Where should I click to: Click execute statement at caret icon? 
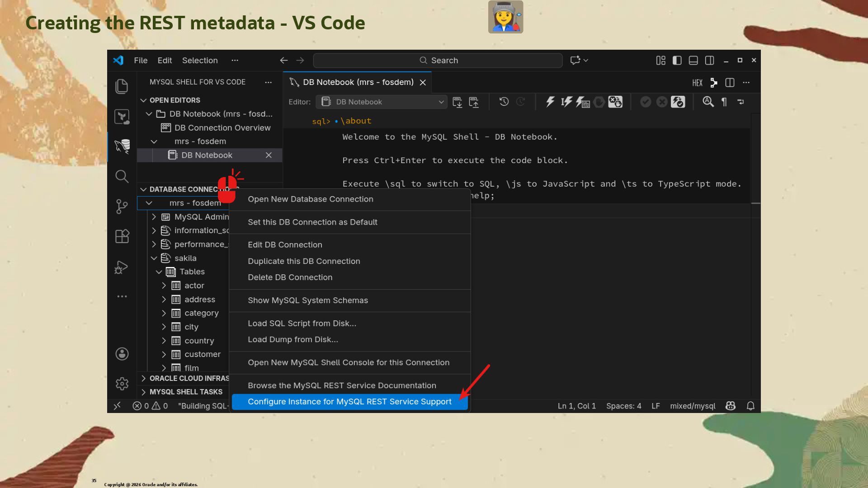click(566, 102)
